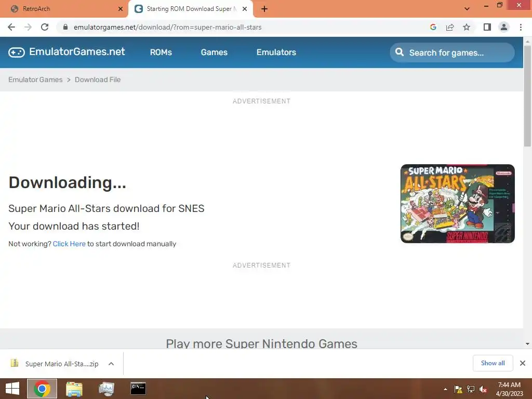This screenshot has width=532, height=399.
Task: Click Here to start download manually
Action: pos(69,244)
